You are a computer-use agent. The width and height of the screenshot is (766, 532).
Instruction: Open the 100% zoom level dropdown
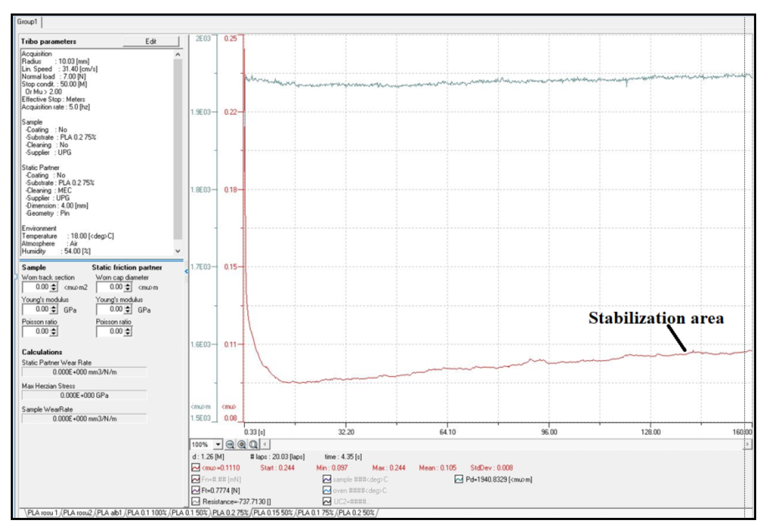click(x=218, y=444)
